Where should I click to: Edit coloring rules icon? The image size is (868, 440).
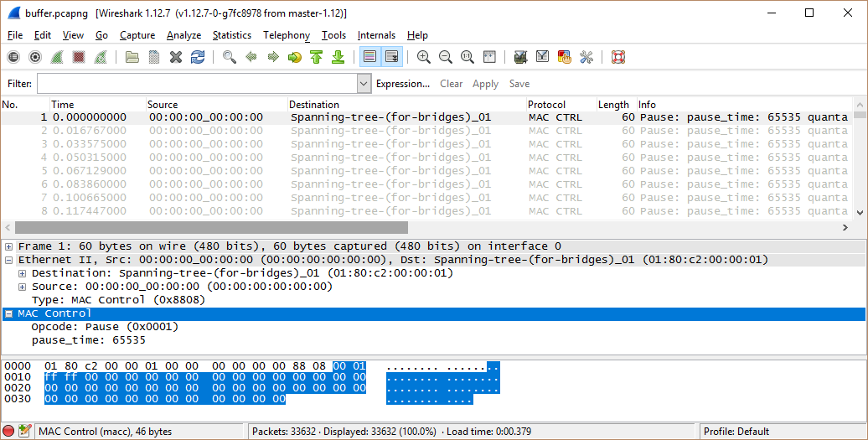pos(564,57)
